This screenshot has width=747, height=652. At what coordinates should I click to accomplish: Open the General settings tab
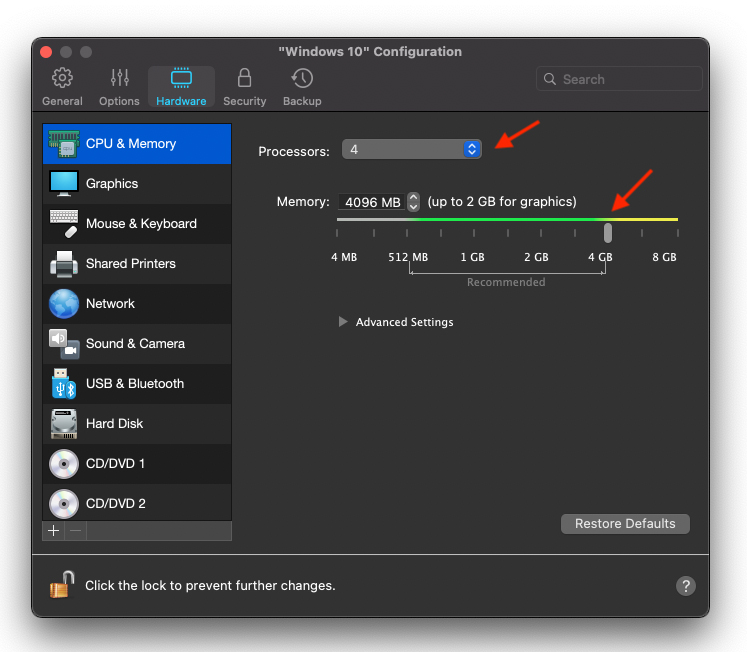click(62, 87)
